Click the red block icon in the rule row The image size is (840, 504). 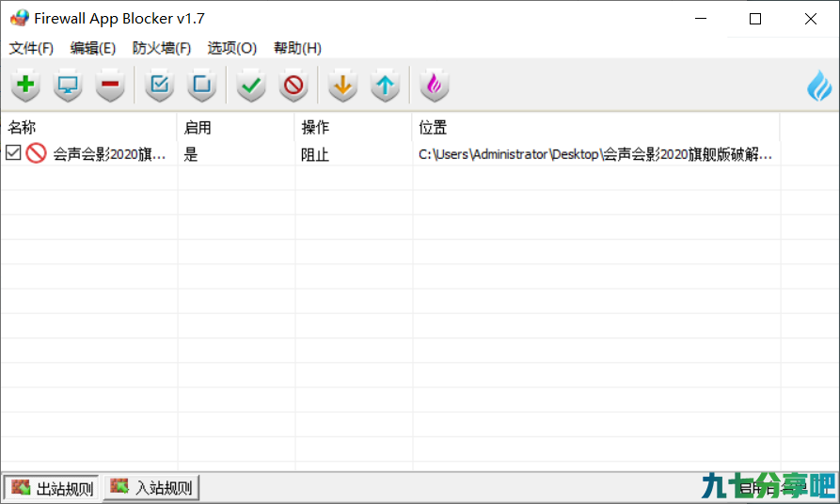pyautogui.click(x=37, y=153)
